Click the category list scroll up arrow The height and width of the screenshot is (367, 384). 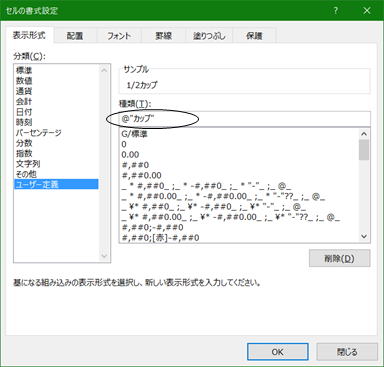[104, 70]
